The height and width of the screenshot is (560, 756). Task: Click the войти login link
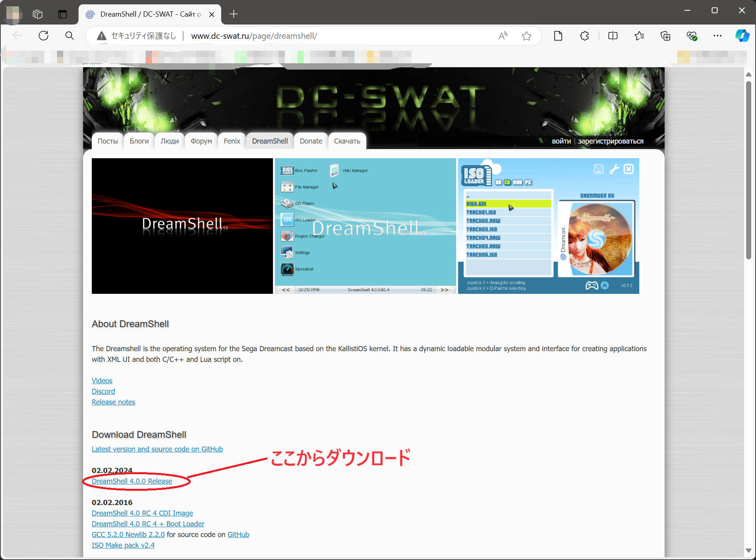[561, 141]
